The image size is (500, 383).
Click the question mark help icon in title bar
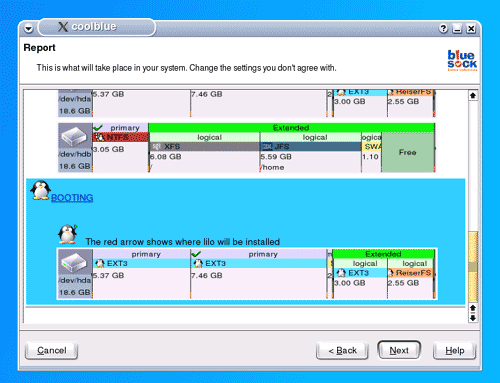click(x=443, y=29)
